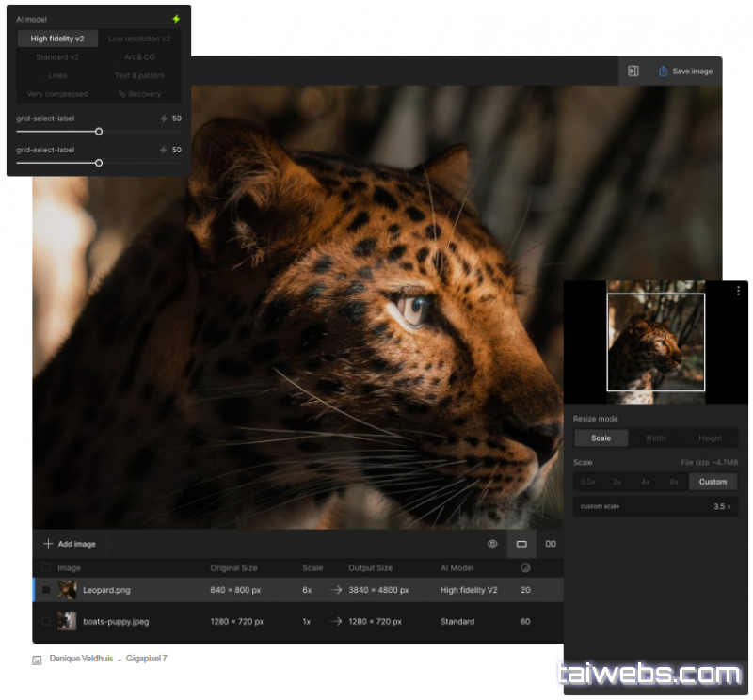Select the Width resize mode tab
This screenshot has height=700, width=753.
click(655, 437)
